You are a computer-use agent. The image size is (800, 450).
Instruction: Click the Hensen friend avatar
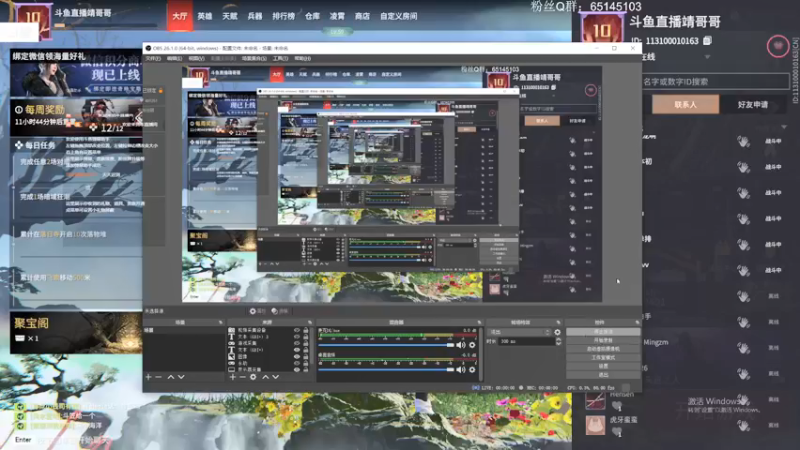coord(595,400)
